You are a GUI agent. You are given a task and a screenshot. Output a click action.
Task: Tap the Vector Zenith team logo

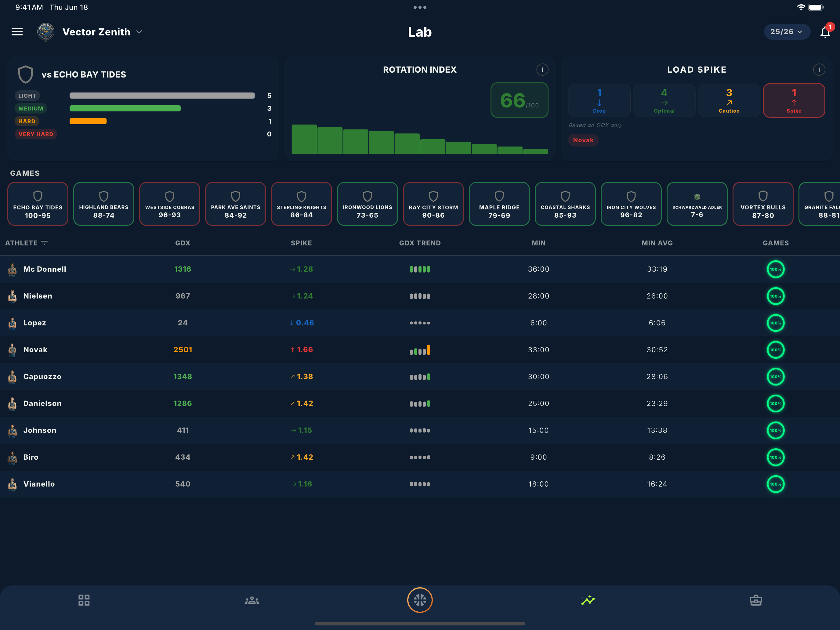tap(45, 32)
